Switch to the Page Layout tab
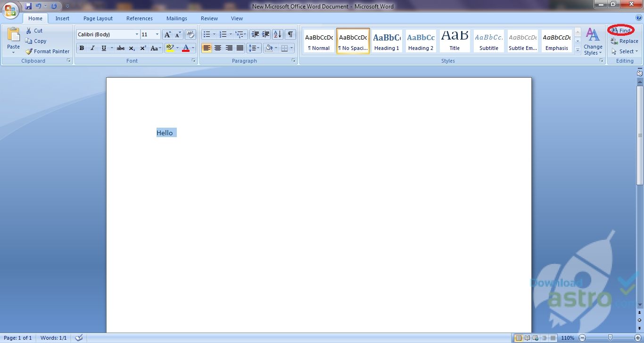Screen dimensions: 644x343 pos(98,18)
